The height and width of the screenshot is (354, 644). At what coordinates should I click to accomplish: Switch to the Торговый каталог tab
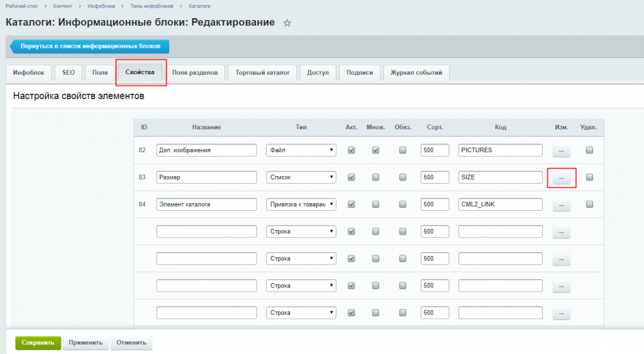tap(262, 73)
